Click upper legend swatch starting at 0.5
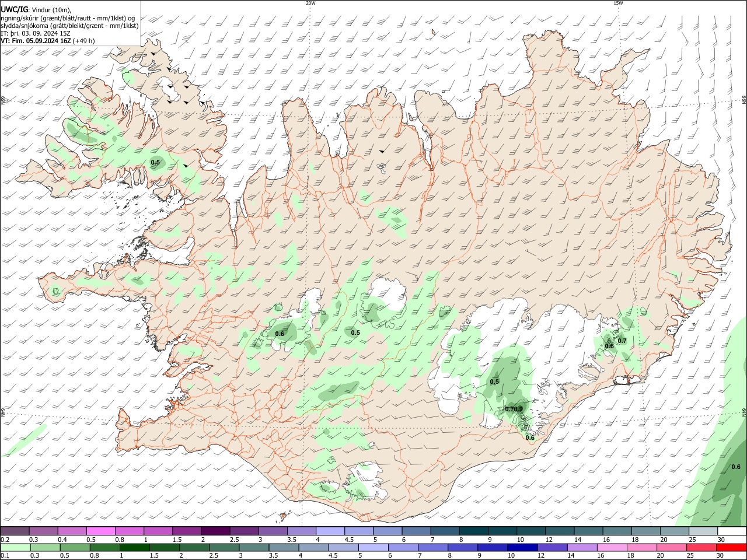Screen dimensions: 747x560 (101, 531)
